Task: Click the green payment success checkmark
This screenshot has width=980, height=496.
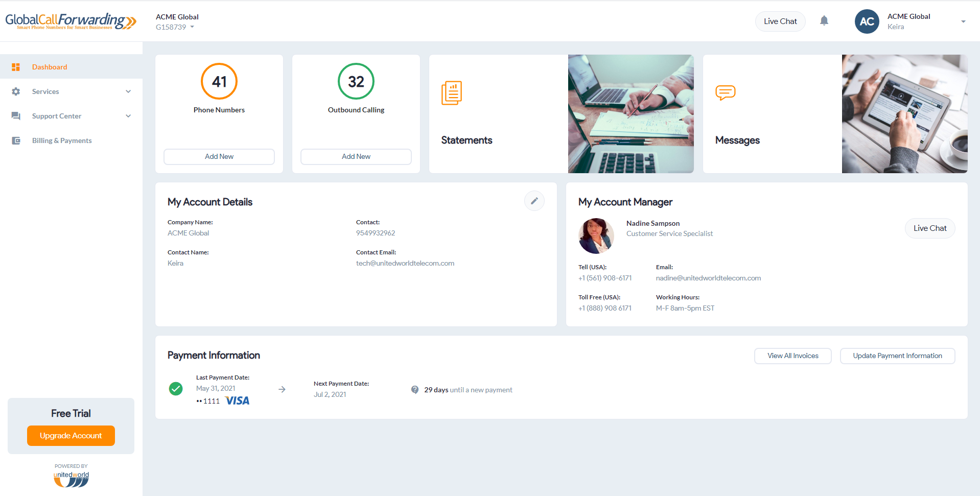Action: (x=176, y=389)
